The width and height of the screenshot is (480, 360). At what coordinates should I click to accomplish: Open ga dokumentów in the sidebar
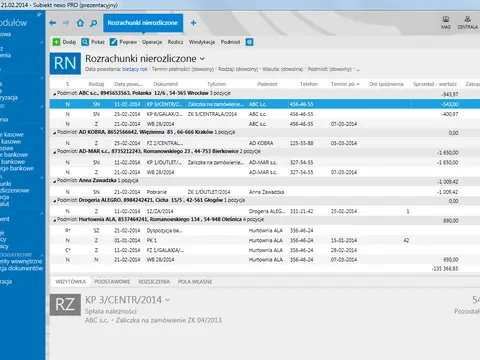(x=21, y=268)
